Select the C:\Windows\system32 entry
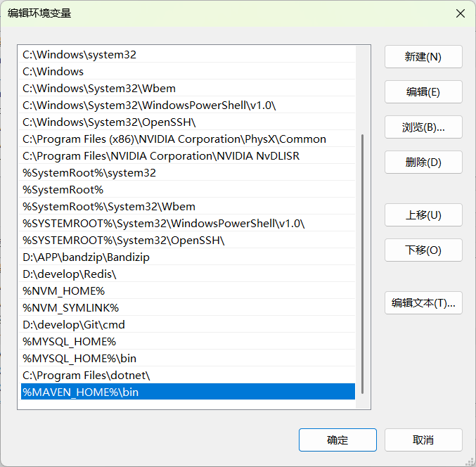 188,55
